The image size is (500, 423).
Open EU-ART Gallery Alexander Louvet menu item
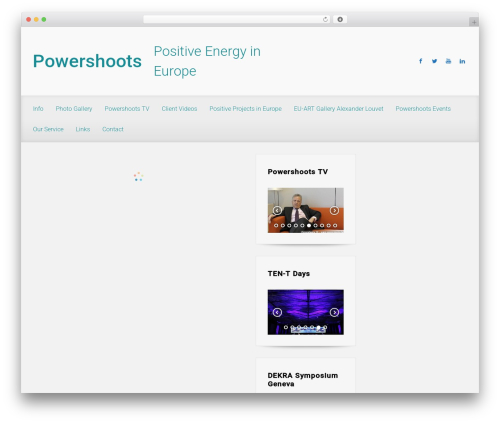(338, 109)
